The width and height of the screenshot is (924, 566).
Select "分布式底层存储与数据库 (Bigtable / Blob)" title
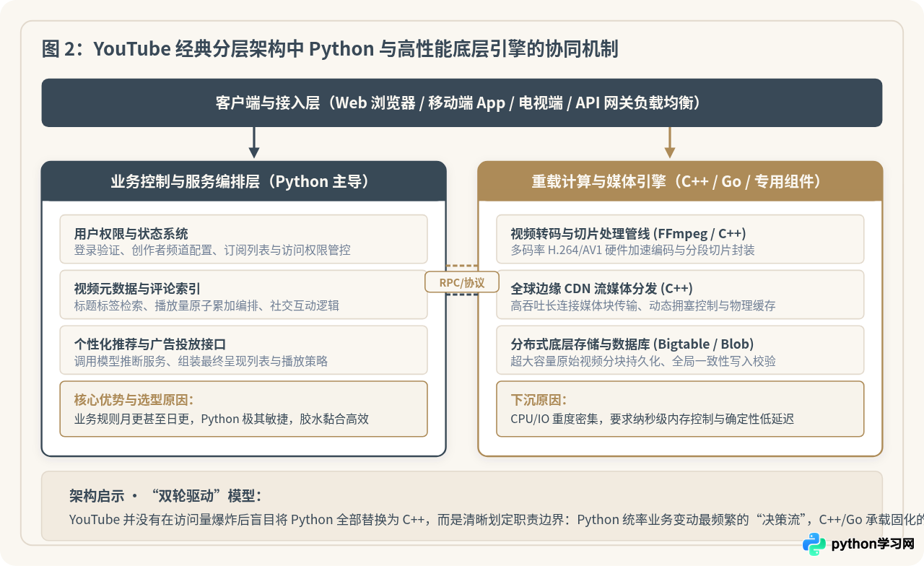[632, 344]
